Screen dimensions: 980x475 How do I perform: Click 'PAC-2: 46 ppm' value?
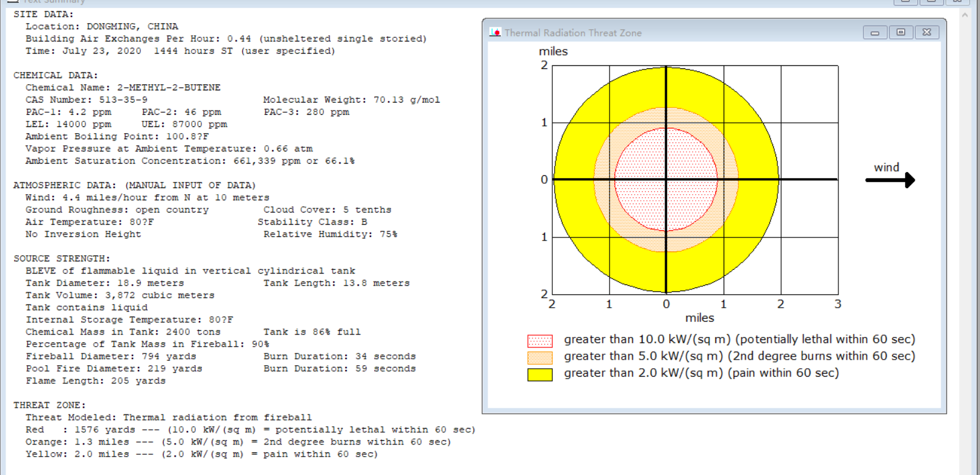(181, 112)
